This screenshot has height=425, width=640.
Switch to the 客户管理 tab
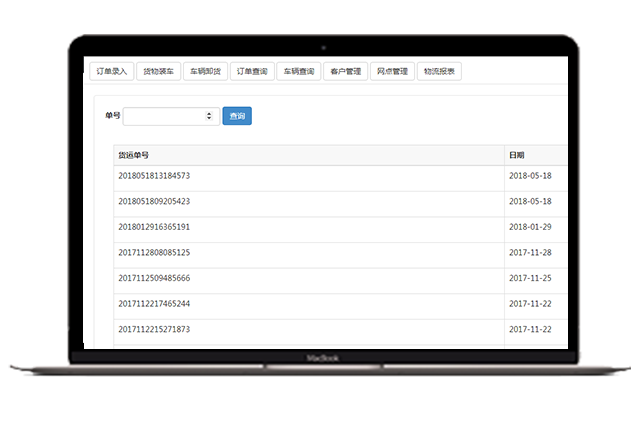346,72
